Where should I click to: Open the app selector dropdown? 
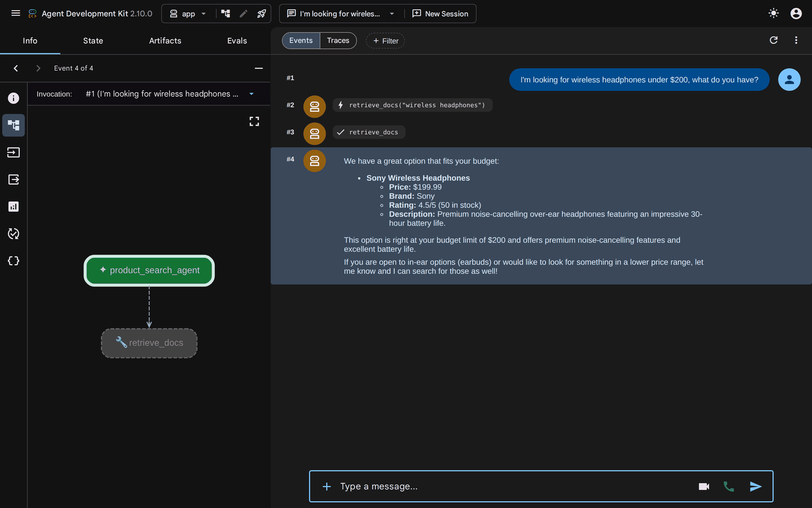[188, 14]
